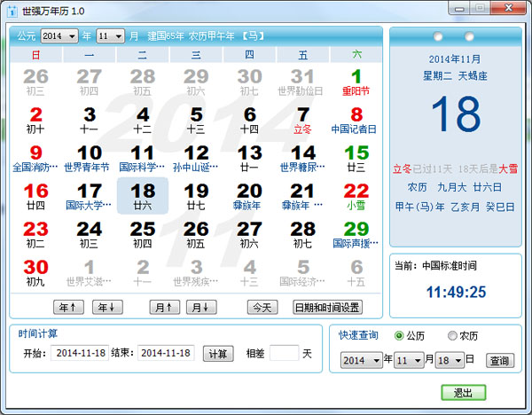Select November 28 初七 date
The width and height of the screenshot is (532, 415).
302,234
